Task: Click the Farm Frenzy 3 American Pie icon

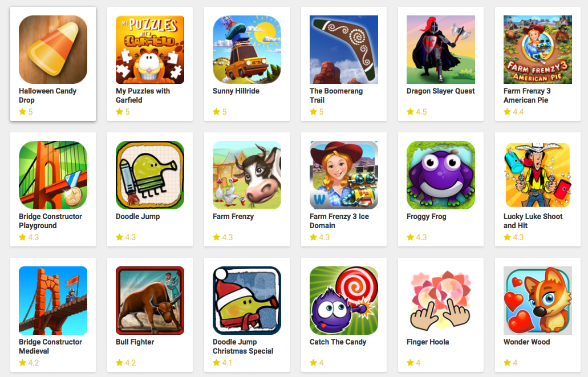Action: pos(538,50)
